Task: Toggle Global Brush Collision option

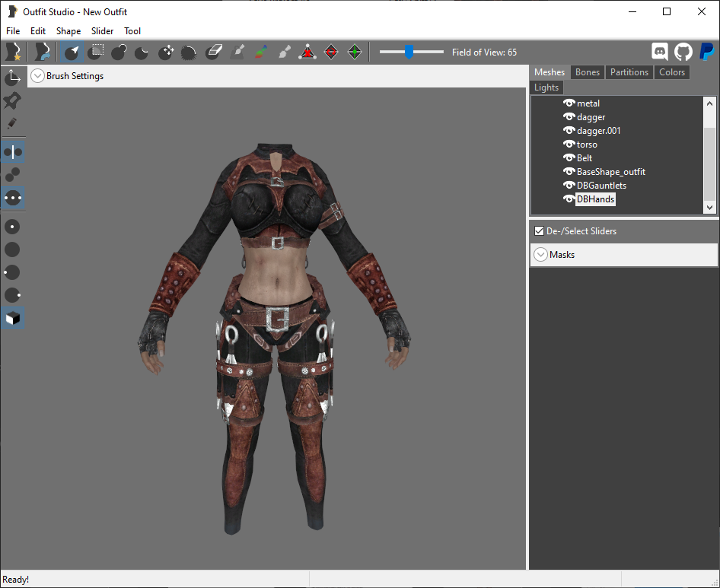Action: tap(12, 199)
